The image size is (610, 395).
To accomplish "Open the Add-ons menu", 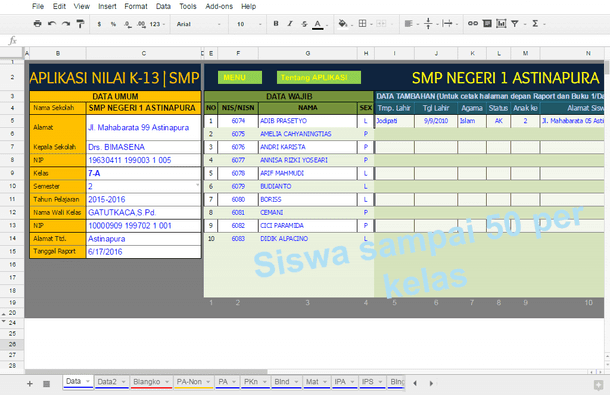I will tap(219, 6).
